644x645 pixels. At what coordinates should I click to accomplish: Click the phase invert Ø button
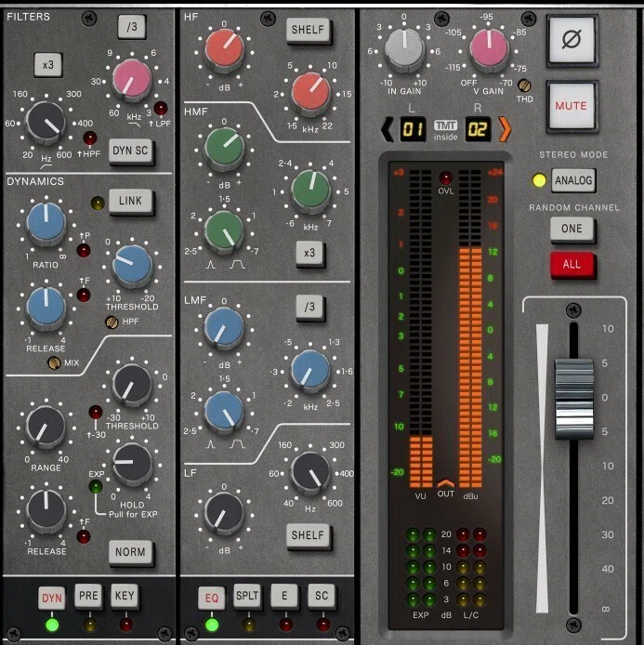pyautogui.click(x=572, y=40)
